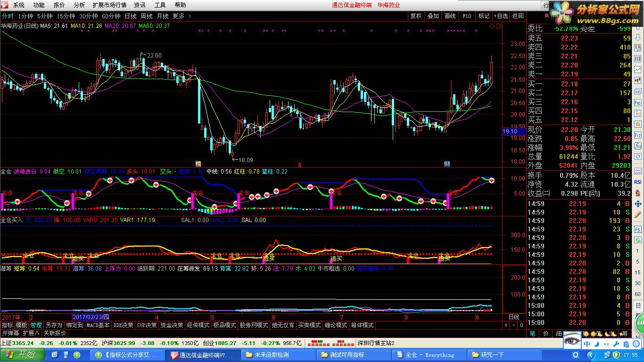Click the red $ marker below chart

299,164
